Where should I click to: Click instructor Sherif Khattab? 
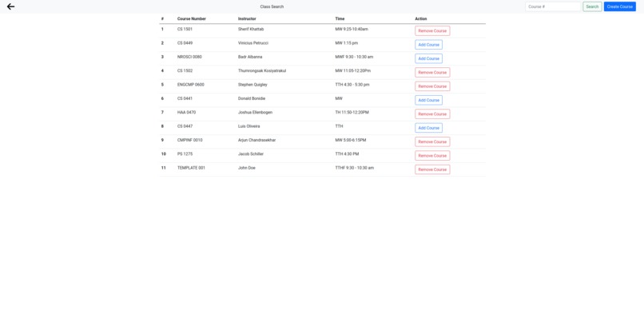250,30
